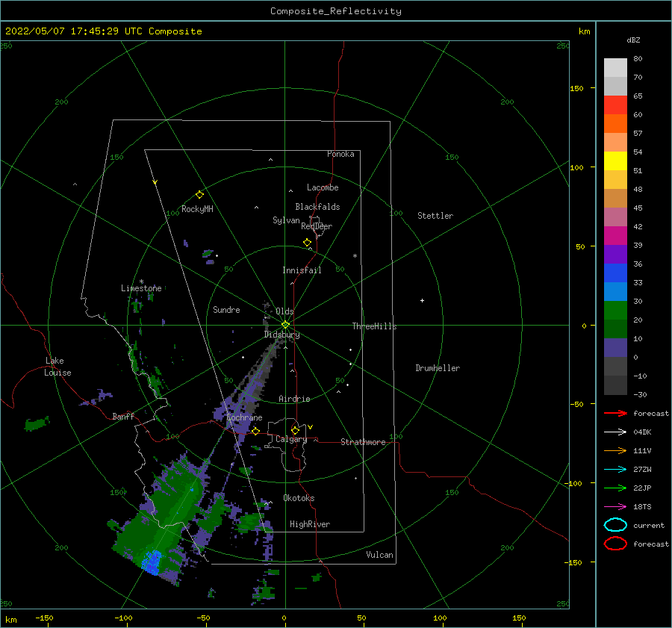The width and height of the screenshot is (672, 628).
Task: Select the Didsbury label
Action: 282,335
